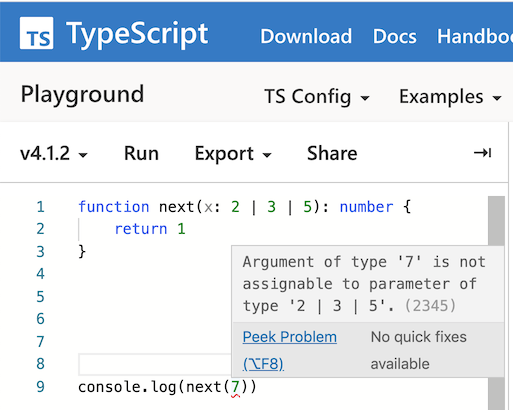
Task: Click the 'Playground' heading
Action: coord(82,95)
